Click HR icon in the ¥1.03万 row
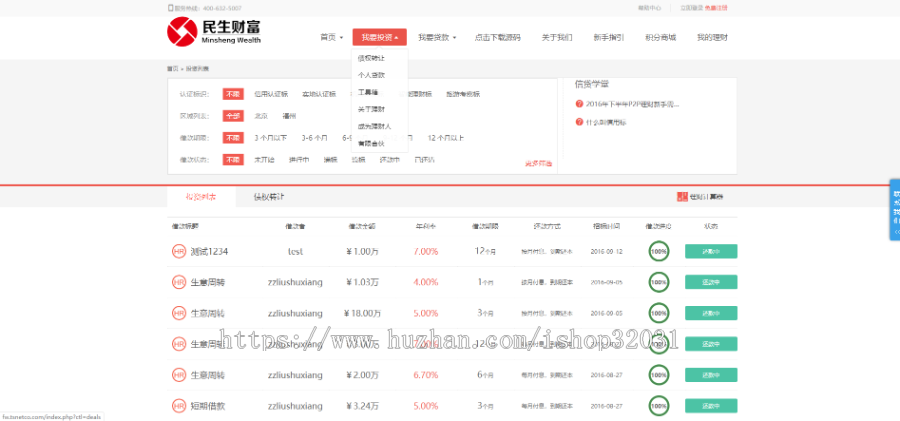The height and width of the screenshot is (421, 900). 179,282
